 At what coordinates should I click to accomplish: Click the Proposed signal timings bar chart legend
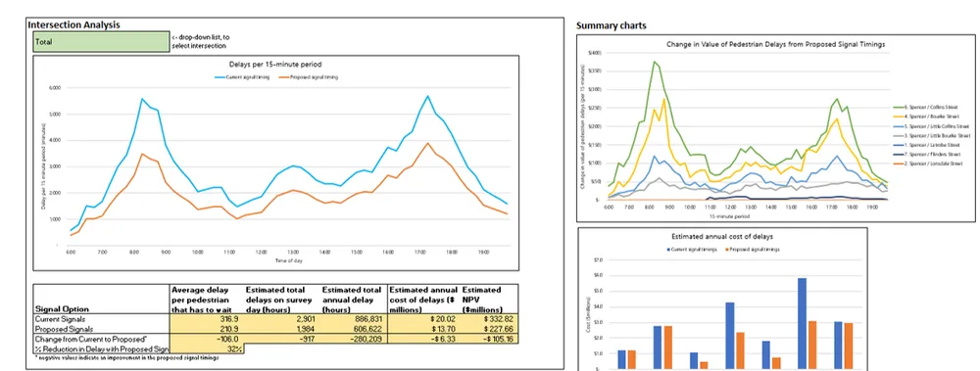pos(752,250)
